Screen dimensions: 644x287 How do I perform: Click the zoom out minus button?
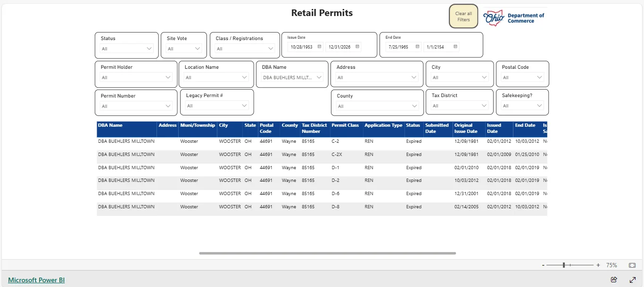[543, 265]
